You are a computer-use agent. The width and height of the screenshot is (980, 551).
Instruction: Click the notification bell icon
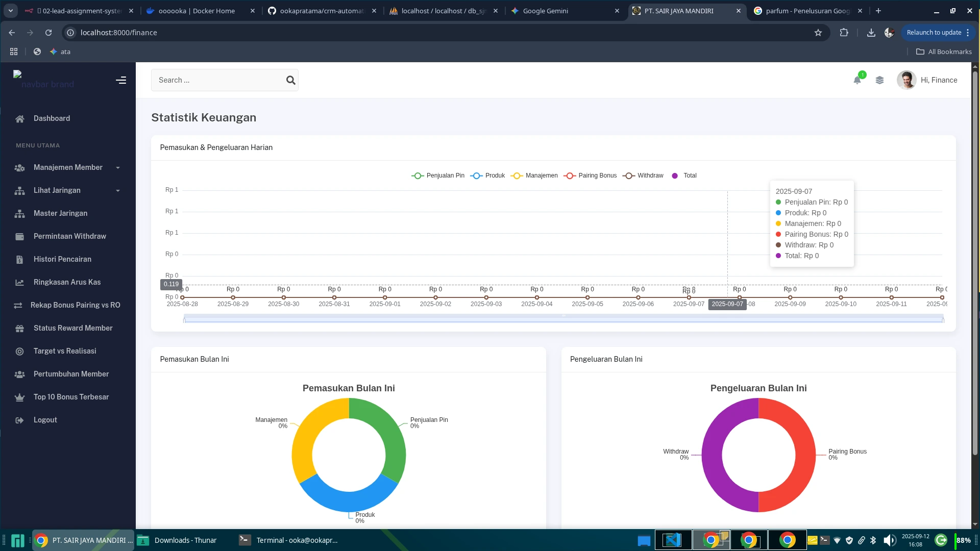point(857,80)
